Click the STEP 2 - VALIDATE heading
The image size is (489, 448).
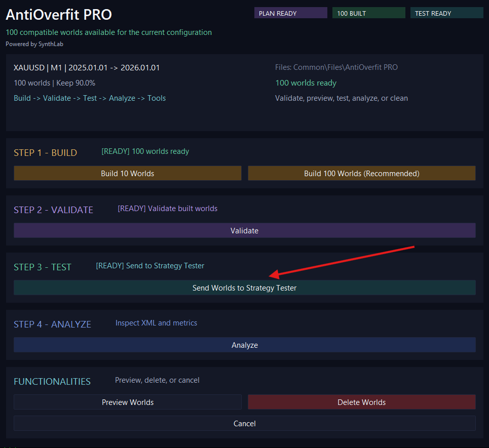pos(53,210)
